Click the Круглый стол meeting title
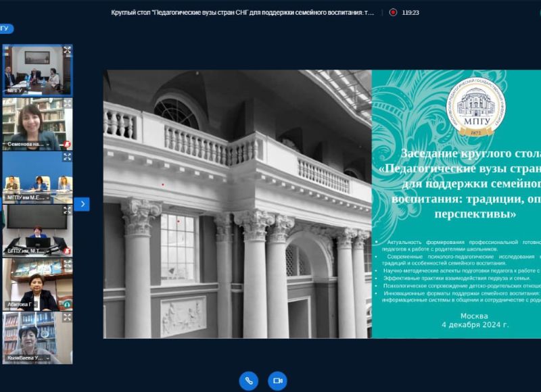The width and height of the screenshot is (541, 392). (x=242, y=12)
